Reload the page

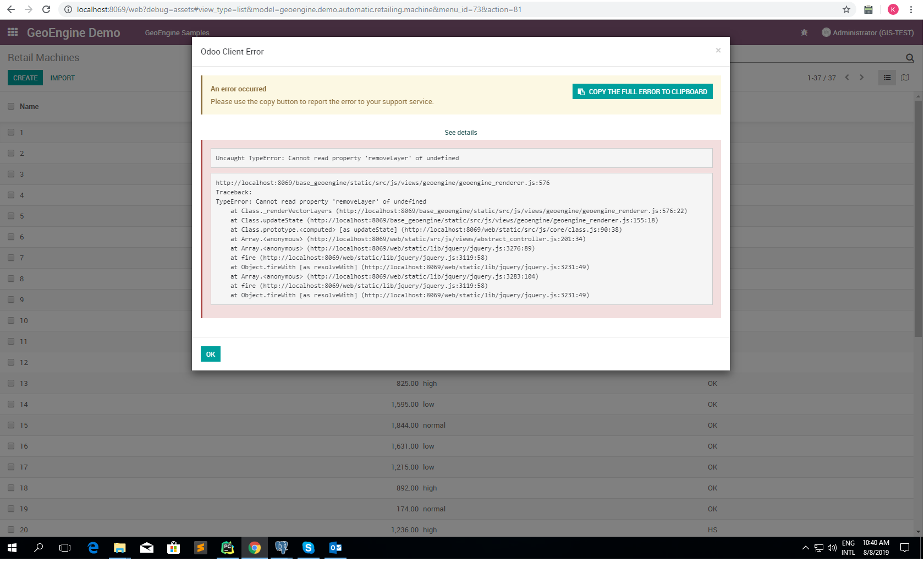(46, 9)
